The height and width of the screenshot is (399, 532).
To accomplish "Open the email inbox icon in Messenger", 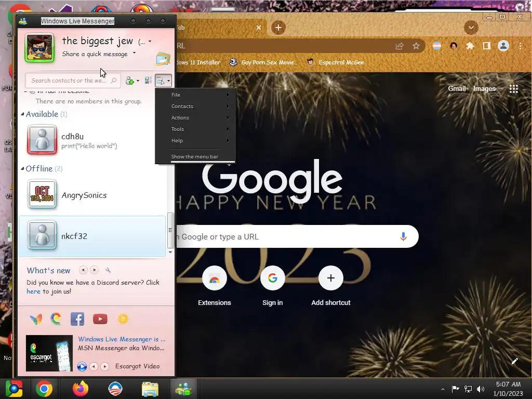I will click(x=163, y=59).
